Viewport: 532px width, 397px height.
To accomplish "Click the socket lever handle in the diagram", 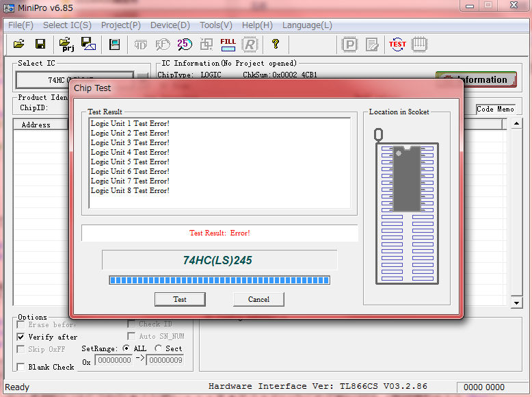I will click(378, 135).
